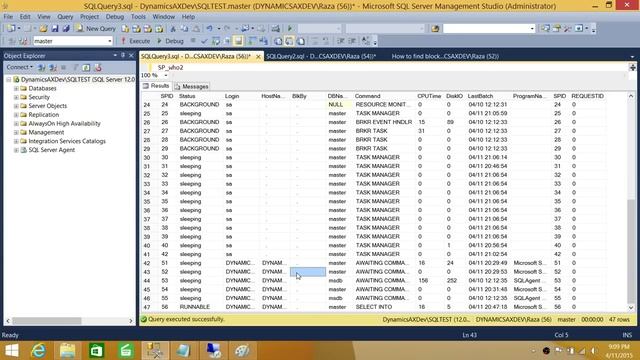Viewport: 640px width, 360px height.
Task: Open the Connect dropdown in Object Explorer
Action: coord(19,67)
